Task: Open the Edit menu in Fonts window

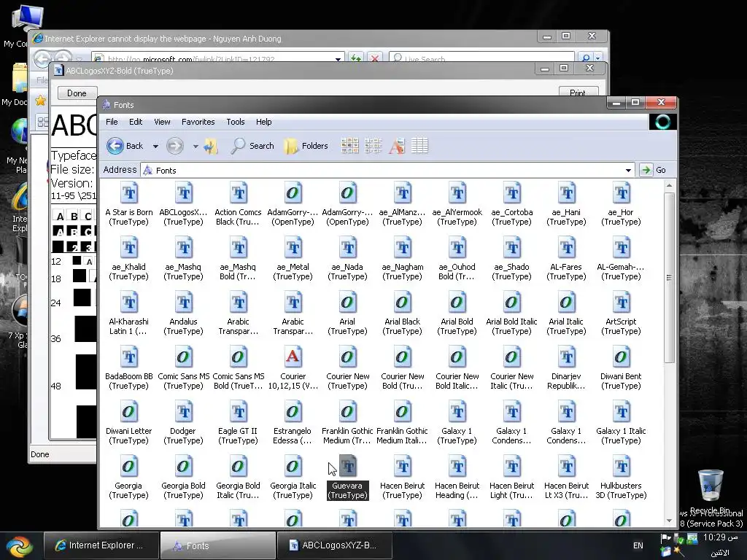Action: tap(136, 122)
